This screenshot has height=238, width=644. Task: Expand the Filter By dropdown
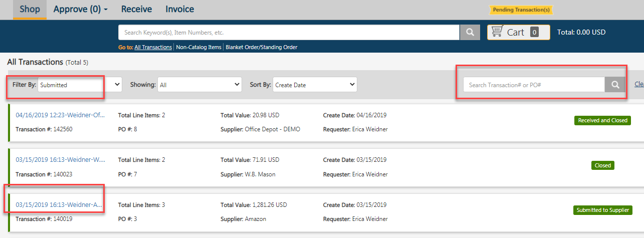(80, 85)
